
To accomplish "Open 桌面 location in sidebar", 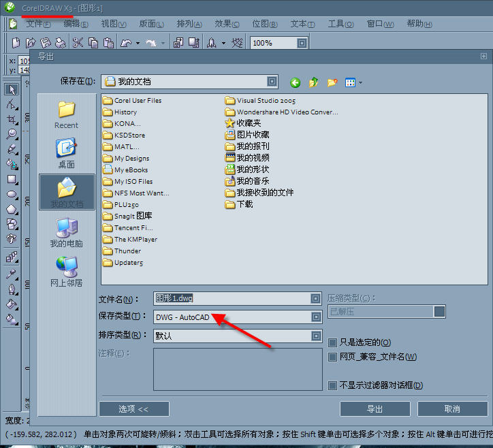I will [66, 153].
